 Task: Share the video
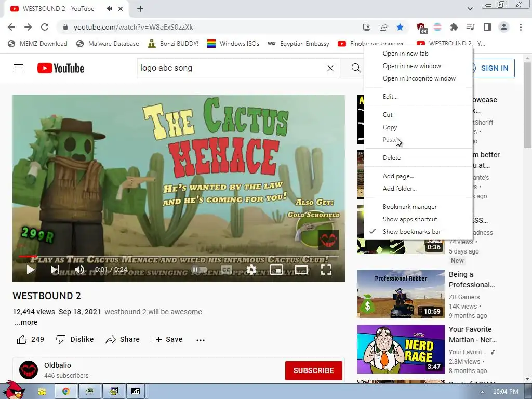coord(123,339)
